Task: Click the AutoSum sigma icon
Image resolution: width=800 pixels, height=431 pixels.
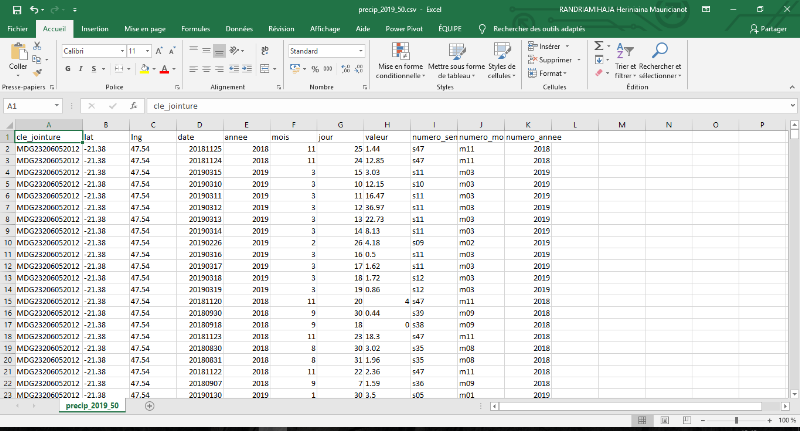Action: click(598, 46)
